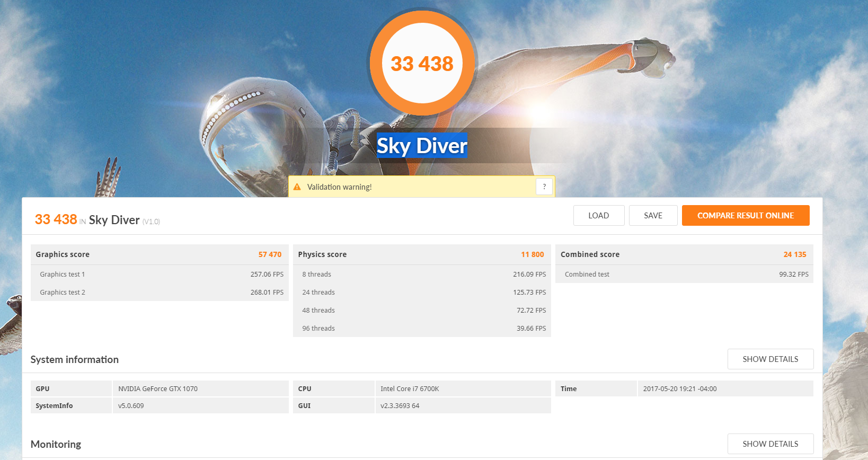
Task: Show details for System information
Action: click(770, 359)
